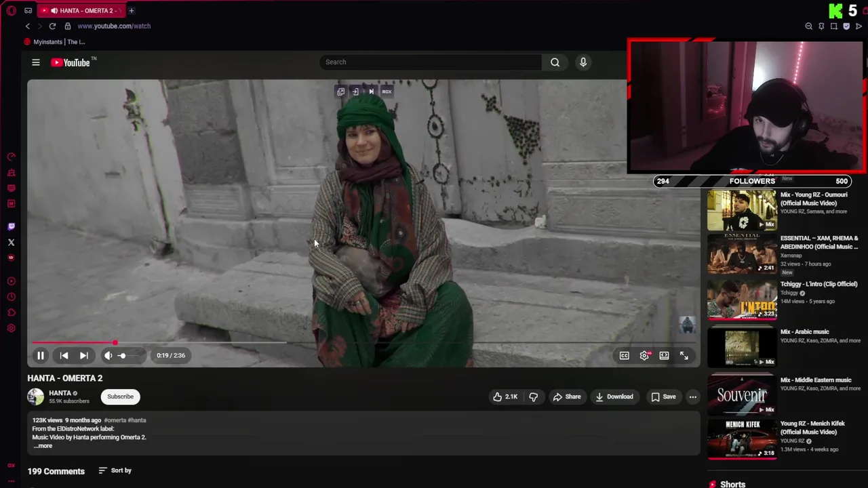Select the HANTA - OMERTA 2 browser tab
868x488 pixels.
click(x=80, y=10)
